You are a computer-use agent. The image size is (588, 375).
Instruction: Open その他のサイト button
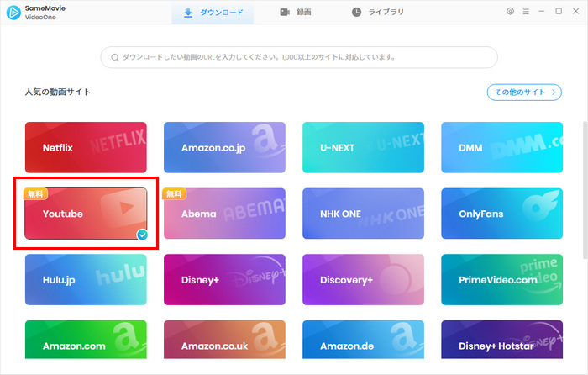[524, 92]
